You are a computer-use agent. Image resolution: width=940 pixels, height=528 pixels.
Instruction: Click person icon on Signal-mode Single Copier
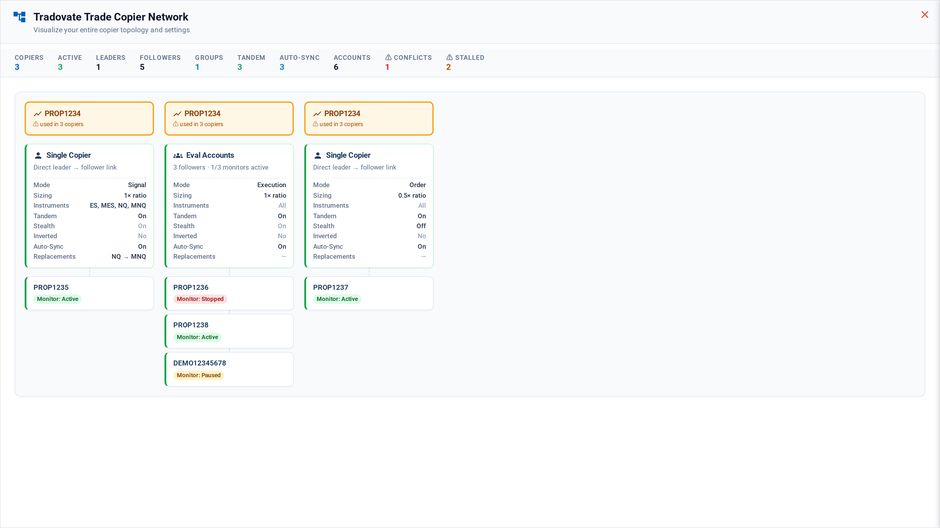38,155
